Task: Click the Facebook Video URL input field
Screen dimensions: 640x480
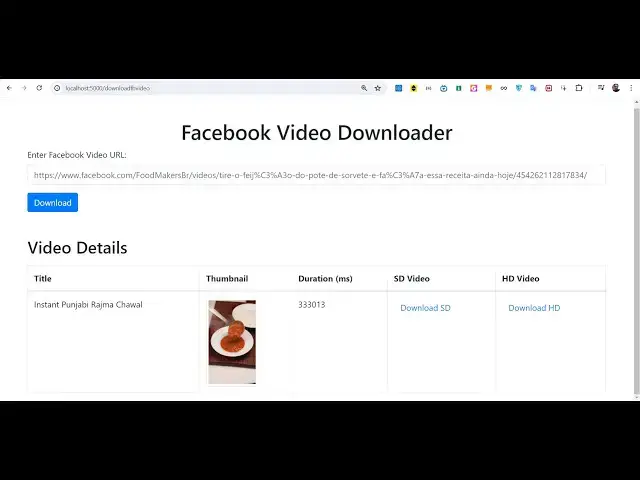Action: point(316,175)
